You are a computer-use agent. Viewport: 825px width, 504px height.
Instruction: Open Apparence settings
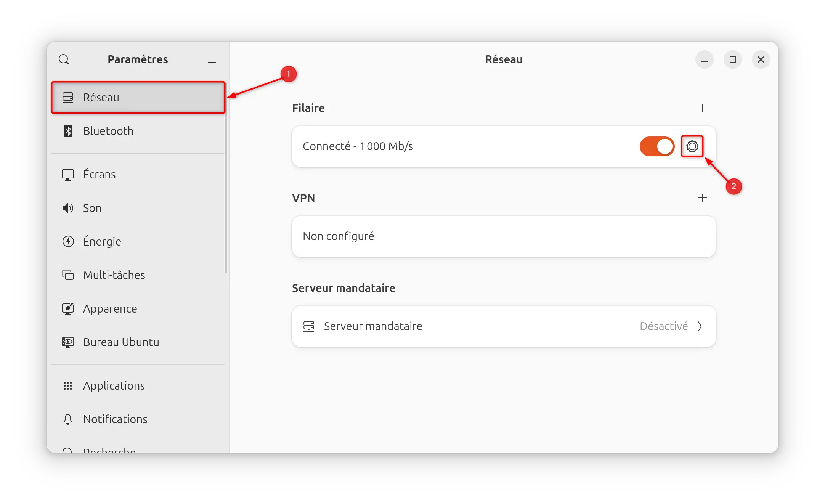(x=138, y=309)
